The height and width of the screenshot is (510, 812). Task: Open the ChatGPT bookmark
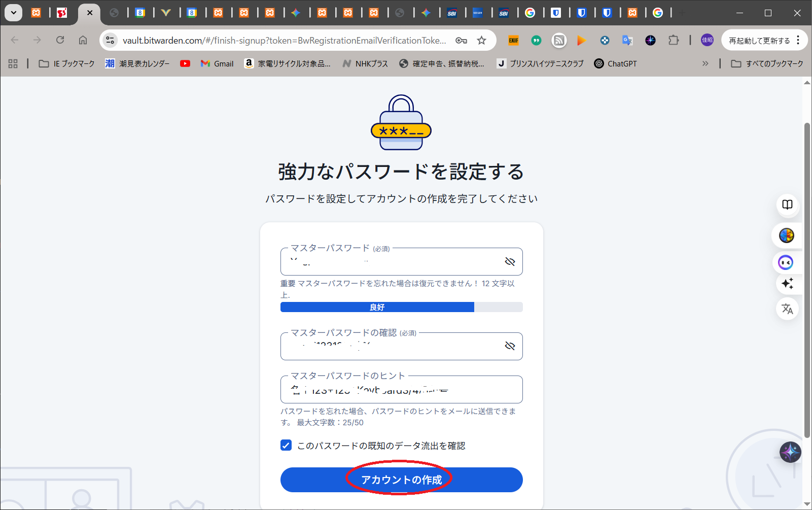pos(615,63)
